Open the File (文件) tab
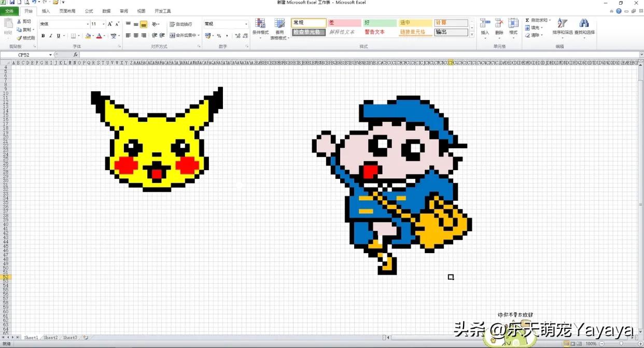The image size is (644, 348). [x=9, y=11]
